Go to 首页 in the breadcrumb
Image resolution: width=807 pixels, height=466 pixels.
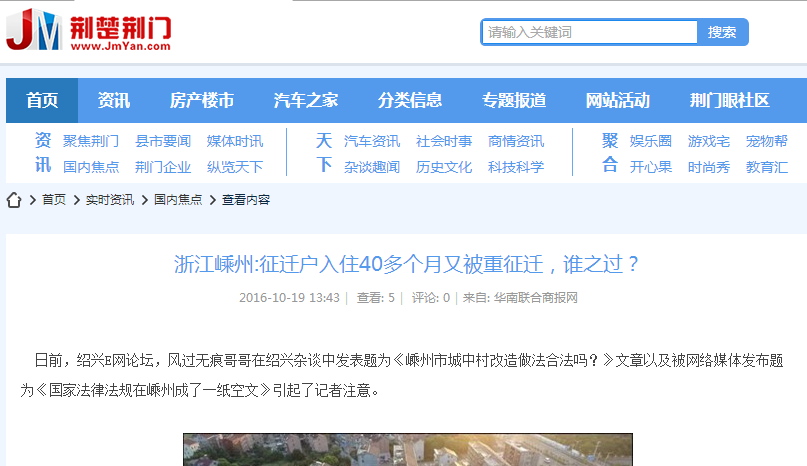coord(54,200)
